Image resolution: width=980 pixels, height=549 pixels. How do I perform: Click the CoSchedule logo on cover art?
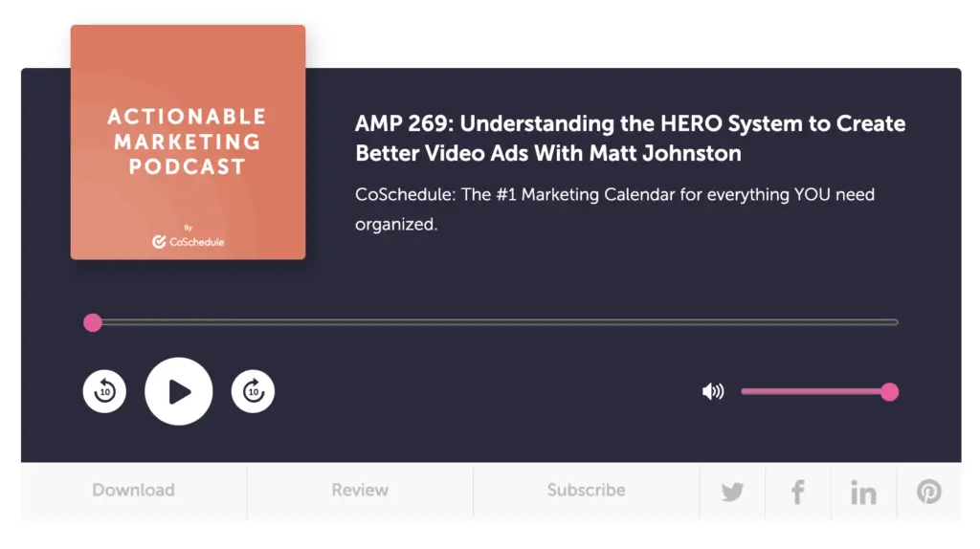click(x=189, y=241)
